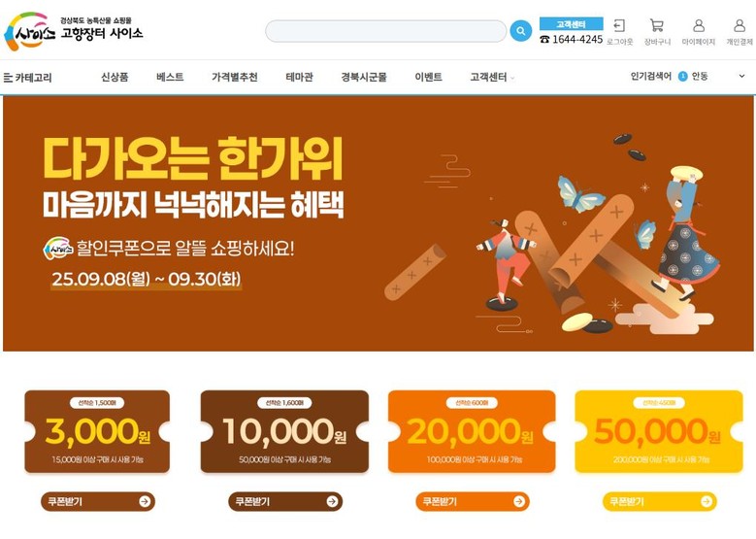Screen dimensions: 756x539
Task: Expand the 인기검색어 dropdown chevron
Action: (741, 76)
